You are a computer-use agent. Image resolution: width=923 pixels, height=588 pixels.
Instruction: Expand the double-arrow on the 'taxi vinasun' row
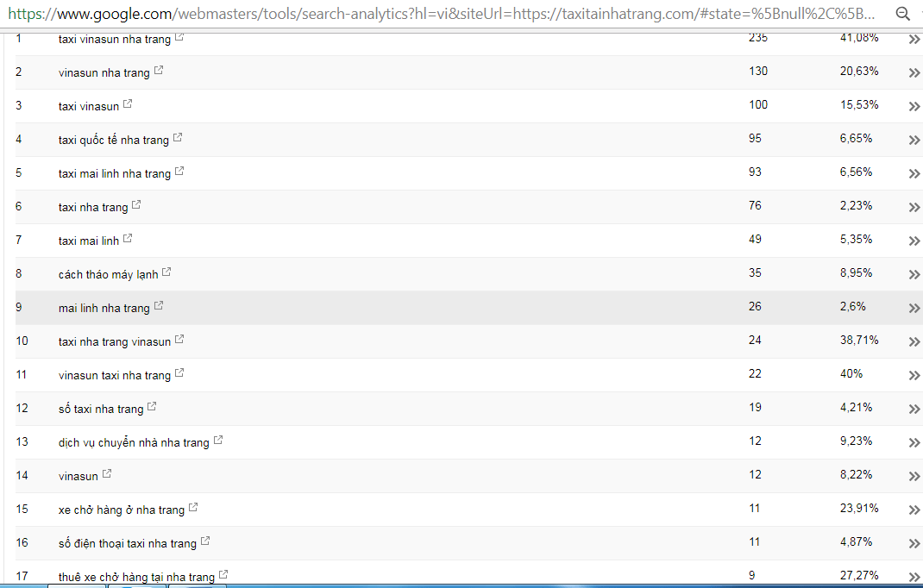tap(914, 107)
